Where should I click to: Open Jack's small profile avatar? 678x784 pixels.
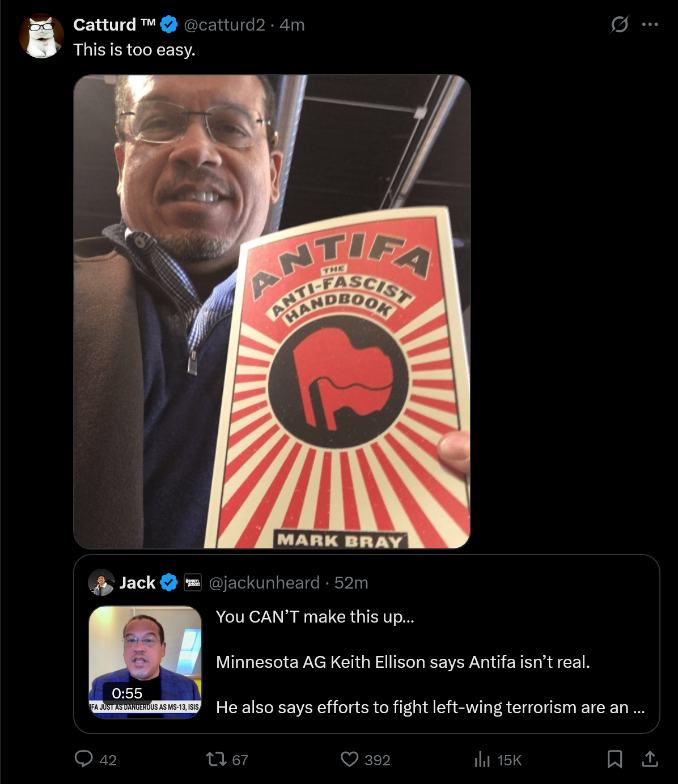[101, 582]
